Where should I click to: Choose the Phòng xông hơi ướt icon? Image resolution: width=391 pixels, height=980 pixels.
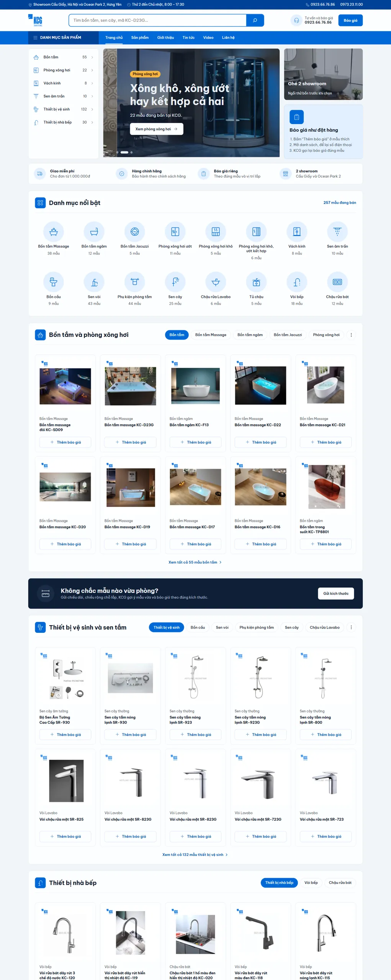coord(175,231)
